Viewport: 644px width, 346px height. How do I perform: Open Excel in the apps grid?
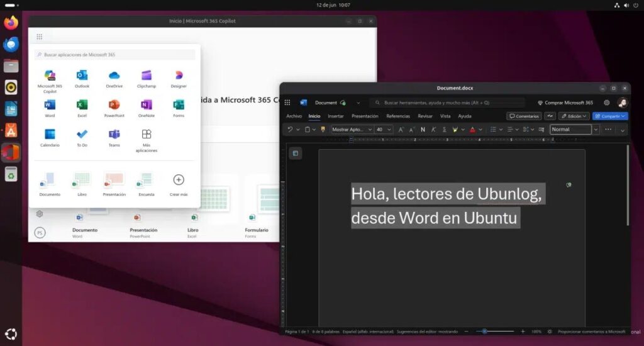[82, 108]
